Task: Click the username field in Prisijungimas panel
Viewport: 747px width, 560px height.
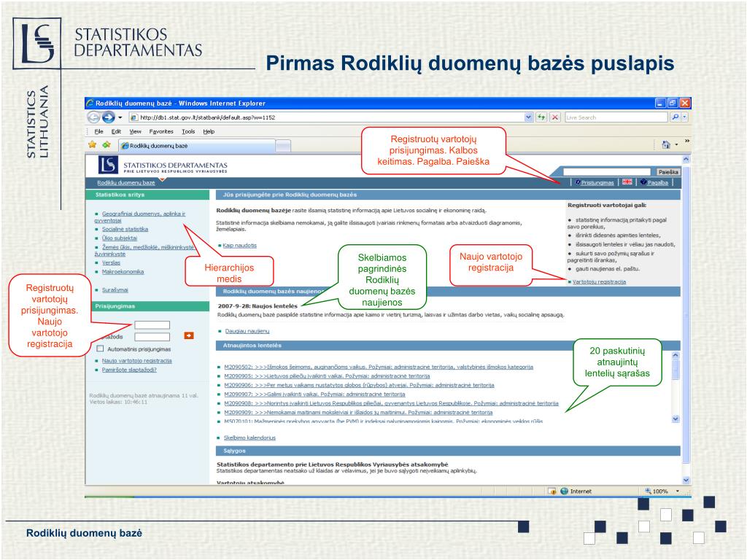Action: (x=152, y=324)
